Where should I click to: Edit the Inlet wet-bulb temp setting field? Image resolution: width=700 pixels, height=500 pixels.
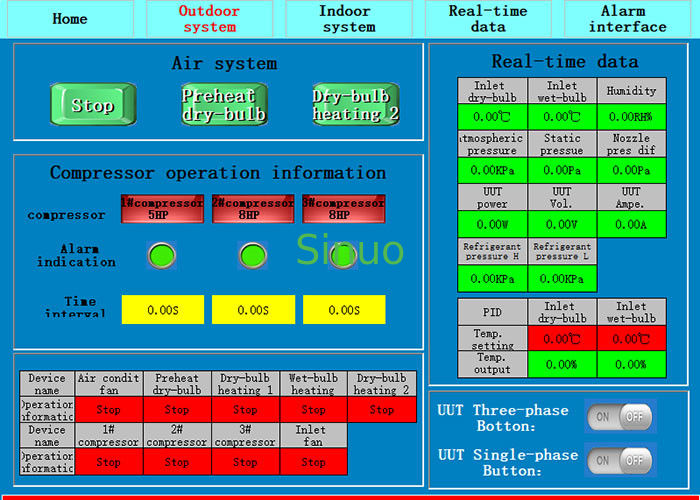pyautogui.click(x=631, y=338)
